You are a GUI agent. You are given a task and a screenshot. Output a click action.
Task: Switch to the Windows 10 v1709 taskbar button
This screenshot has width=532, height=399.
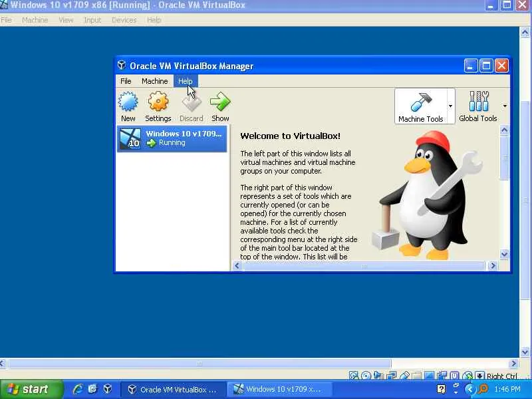coord(279,390)
